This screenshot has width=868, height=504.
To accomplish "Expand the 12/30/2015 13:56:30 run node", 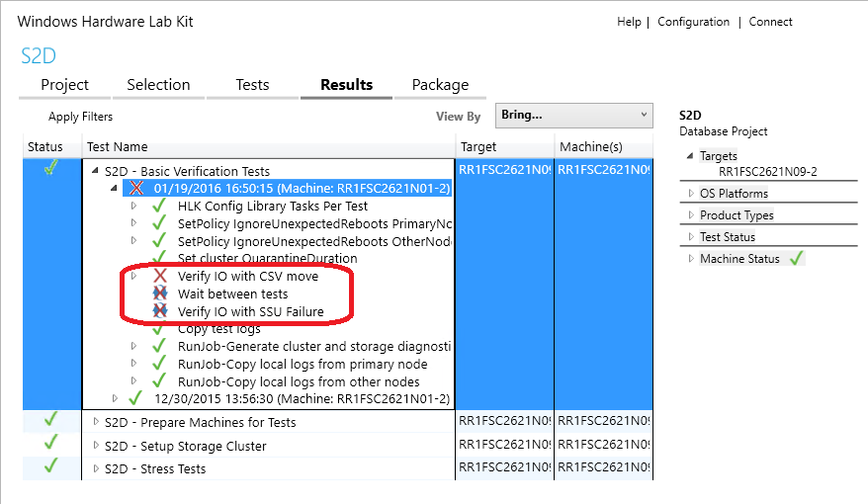I will pyautogui.click(x=115, y=398).
